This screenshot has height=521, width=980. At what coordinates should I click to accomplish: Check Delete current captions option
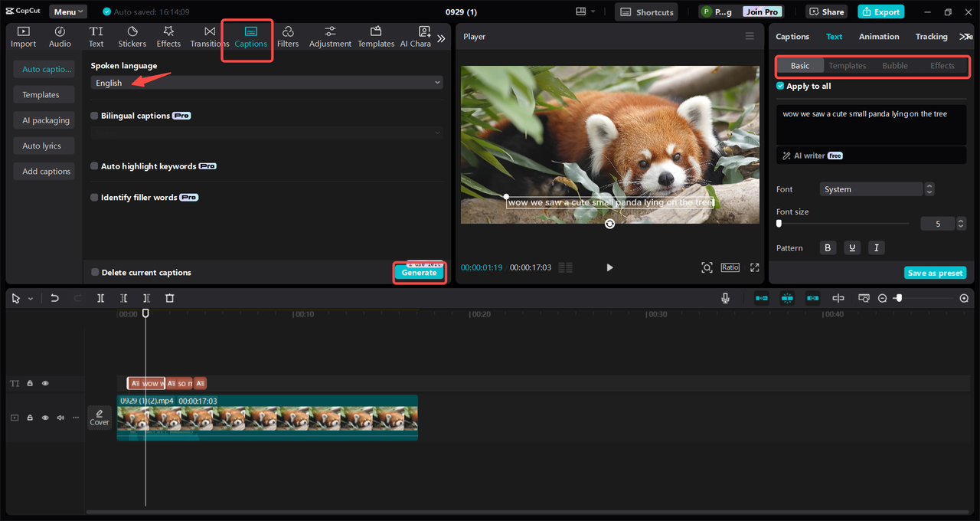[95, 272]
